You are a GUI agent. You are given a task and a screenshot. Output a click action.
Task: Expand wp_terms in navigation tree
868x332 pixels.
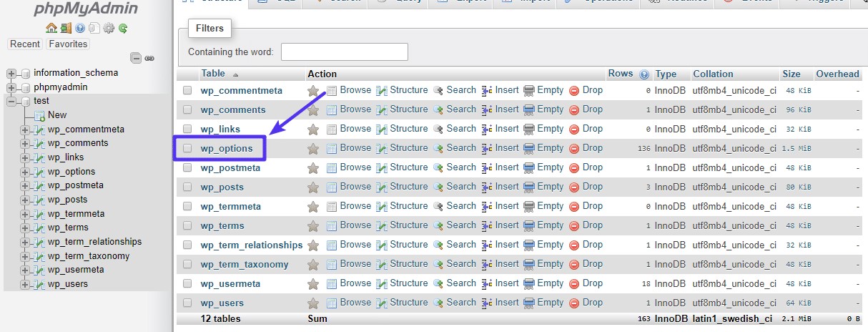25,228
